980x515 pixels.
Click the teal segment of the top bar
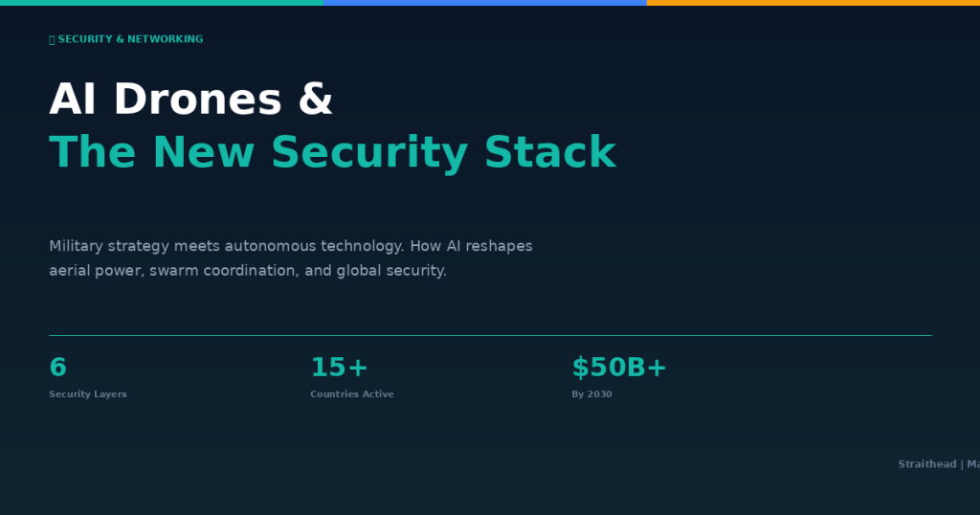(161, 3)
